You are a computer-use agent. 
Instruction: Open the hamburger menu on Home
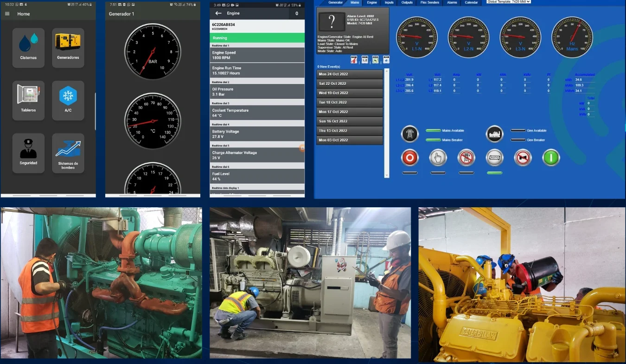click(x=7, y=14)
